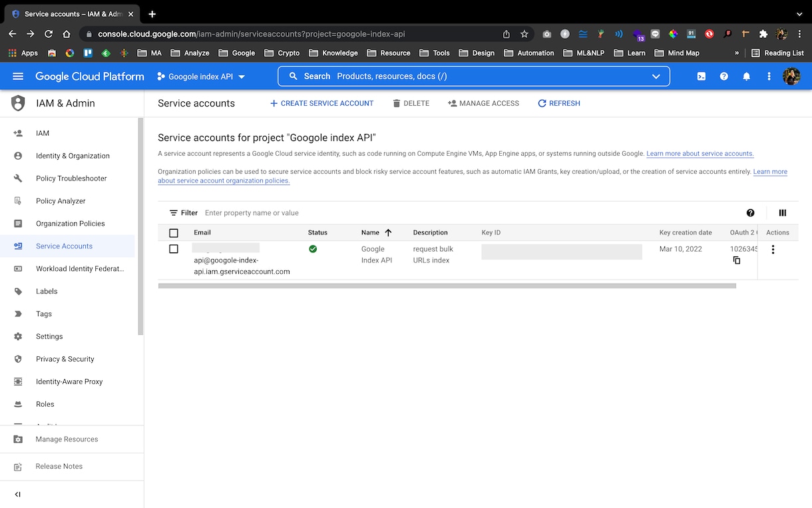The image size is (812, 508).
Task: Share this page from the address bar
Action: click(x=507, y=34)
